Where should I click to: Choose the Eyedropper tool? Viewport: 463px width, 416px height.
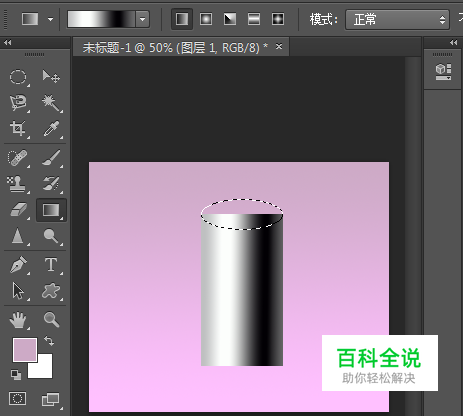pyautogui.click(x=51, y=129)
